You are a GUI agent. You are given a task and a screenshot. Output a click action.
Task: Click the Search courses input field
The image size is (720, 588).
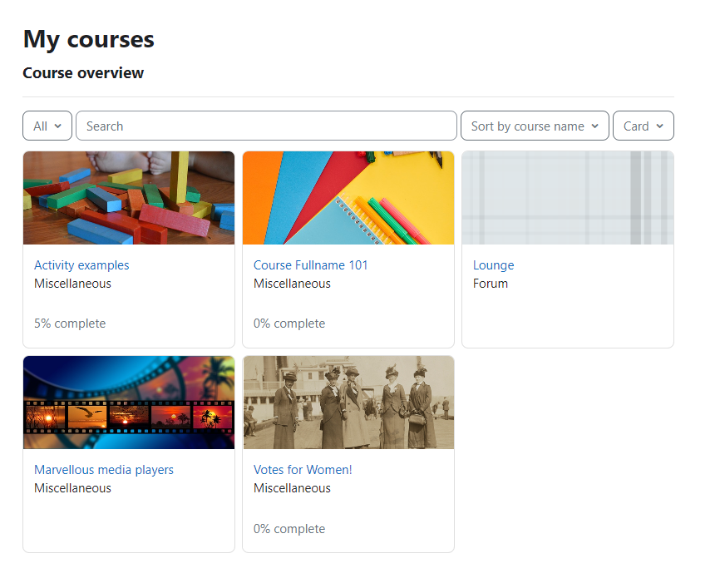[x=266, y=126]
